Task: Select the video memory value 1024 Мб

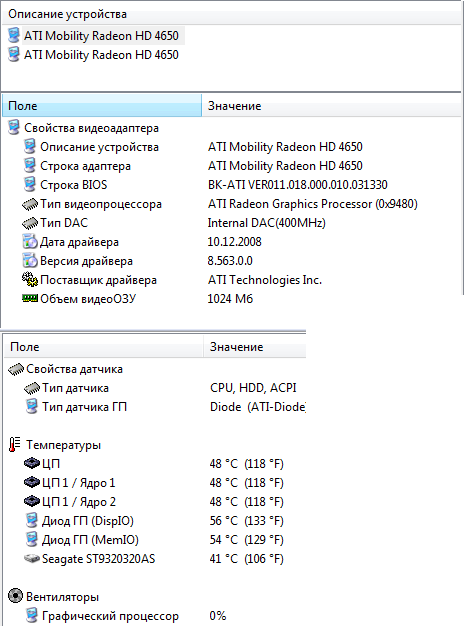Action: point(230,299)
